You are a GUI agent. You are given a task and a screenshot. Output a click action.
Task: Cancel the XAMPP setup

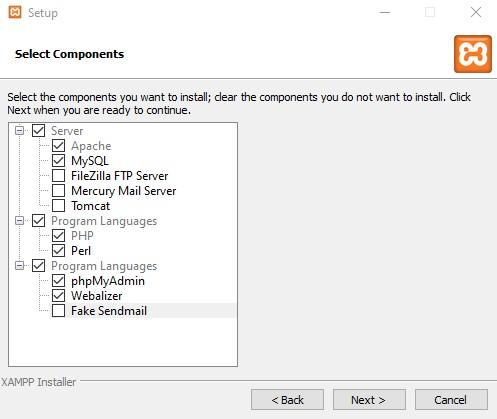[451, 400]
